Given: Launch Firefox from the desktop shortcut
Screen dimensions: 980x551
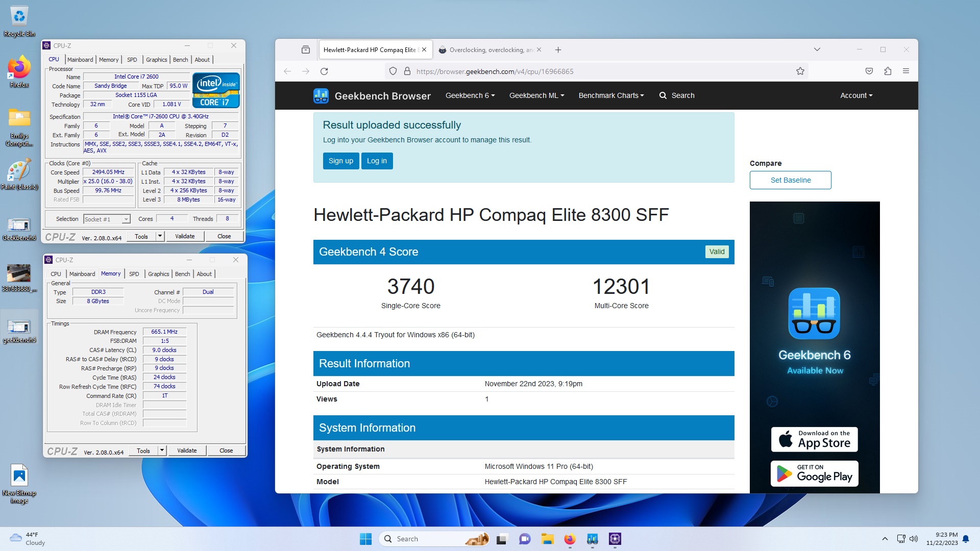Looking at the screenshot, I should [x=19, y=72].
